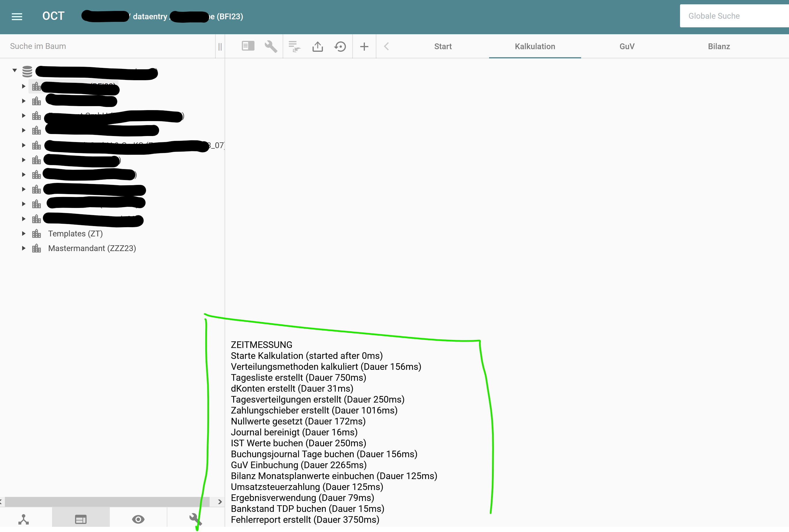Screen dimensions: 789x532
Task: Click the tree horizontal scrollbar right arrow
Action: pos(220,502)
